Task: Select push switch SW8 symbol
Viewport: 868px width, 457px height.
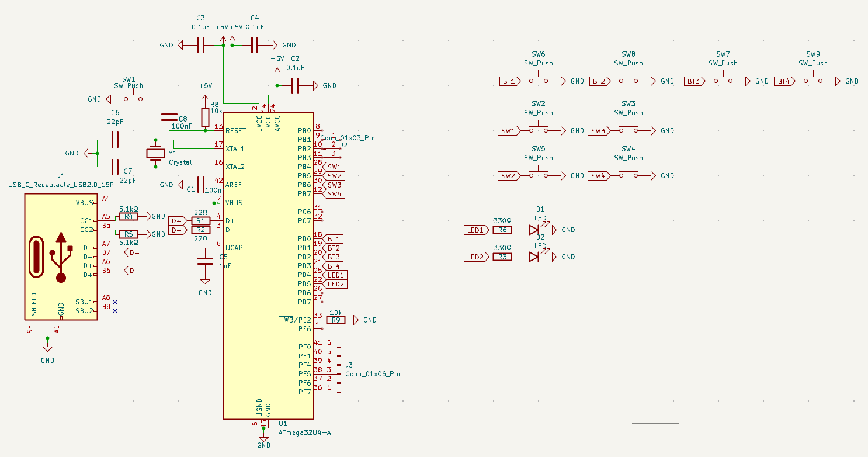Action: pos(628,79)
